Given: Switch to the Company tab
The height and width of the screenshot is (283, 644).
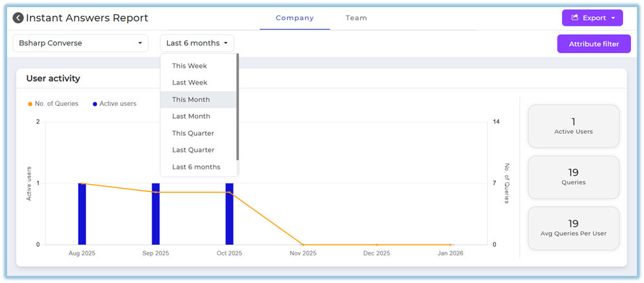Looking at the screenshot, I should click(295, 18).
